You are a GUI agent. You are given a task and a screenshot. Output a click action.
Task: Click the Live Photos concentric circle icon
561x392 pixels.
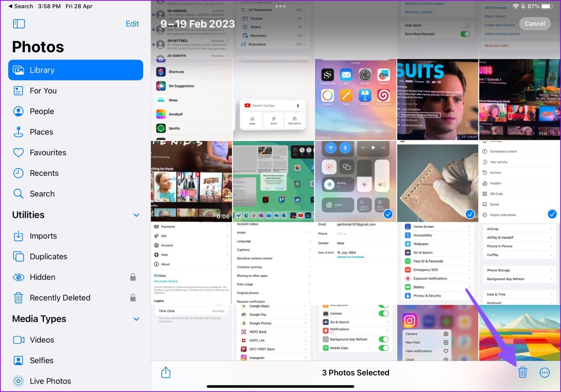(18, 381)
